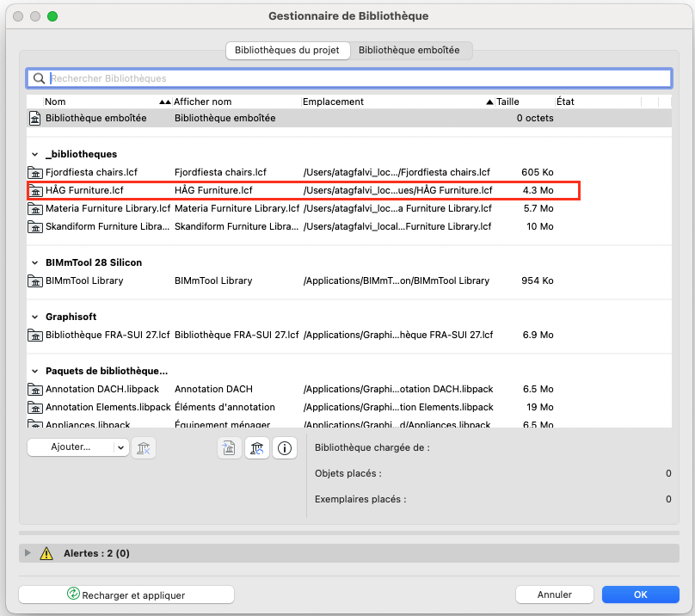Click the 10 Mo size value
The image size is (695, 616).
click(540, 226)
